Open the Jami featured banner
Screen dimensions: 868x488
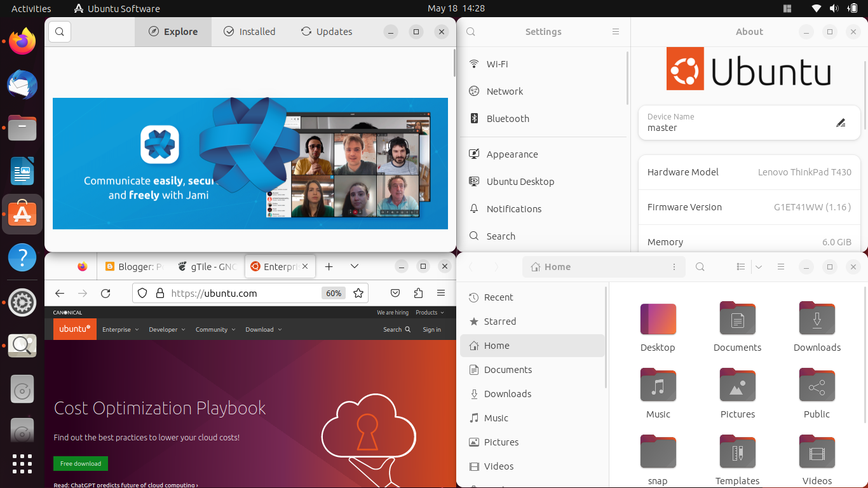pyautogui.click(x=250, y=163)
